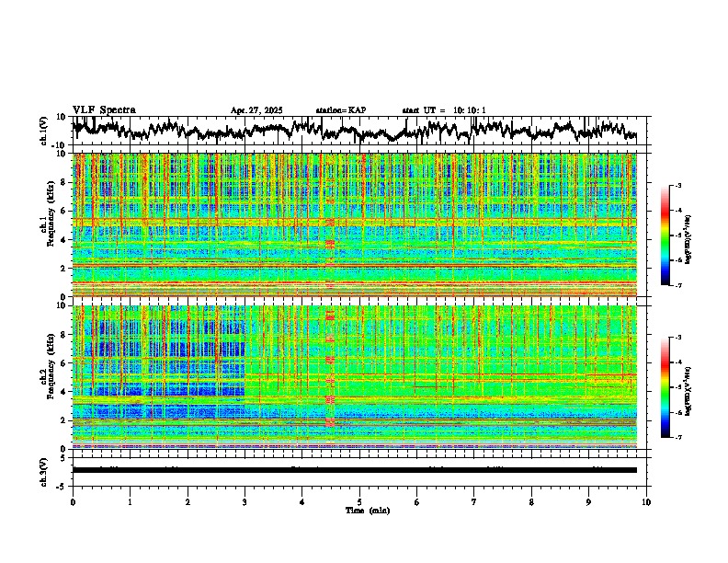Screen dimensions: 728x563
Task: Click tick label "5" on the time axis
Action: click(359, 502)
